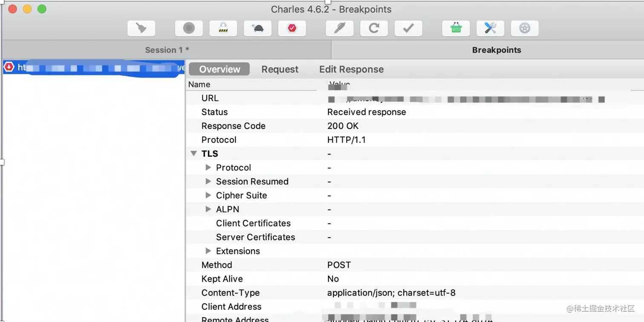The height and width of the screenshot is (322, 644).
Task: Click the Kept Alive No value
Action: 333,279
